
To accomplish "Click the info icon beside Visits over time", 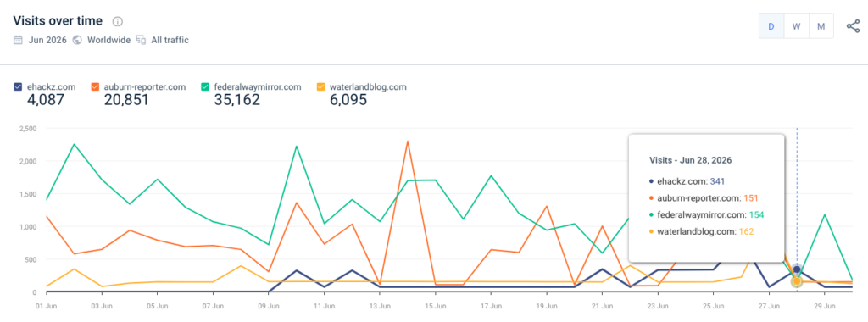I will click(117, 21).
